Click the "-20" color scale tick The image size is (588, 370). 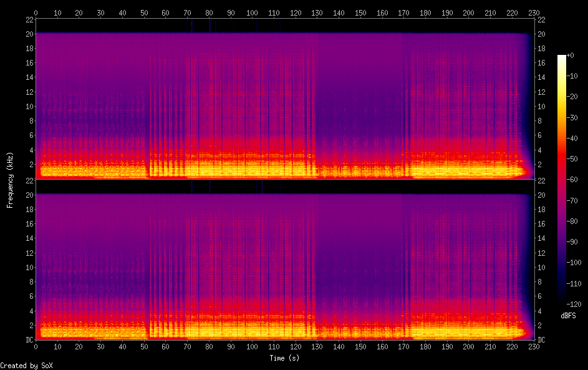tap(572, 97)
